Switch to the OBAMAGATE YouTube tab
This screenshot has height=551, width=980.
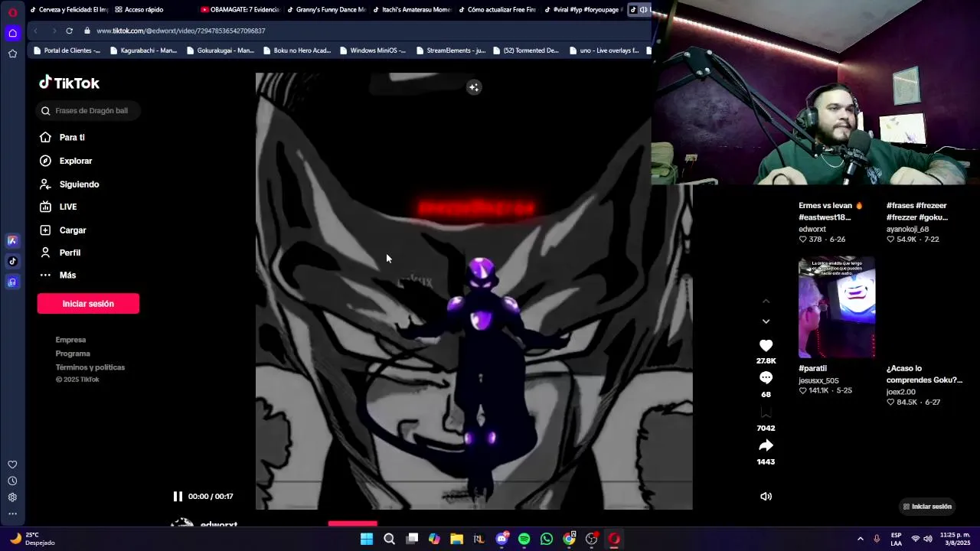coord(240,10)
